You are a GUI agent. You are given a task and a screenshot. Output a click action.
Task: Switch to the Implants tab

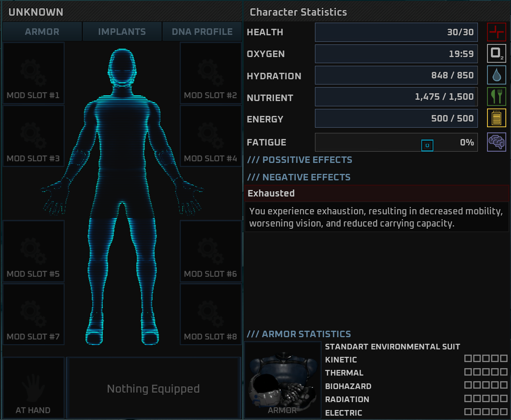pyautogui.click(x=122, y=32)
